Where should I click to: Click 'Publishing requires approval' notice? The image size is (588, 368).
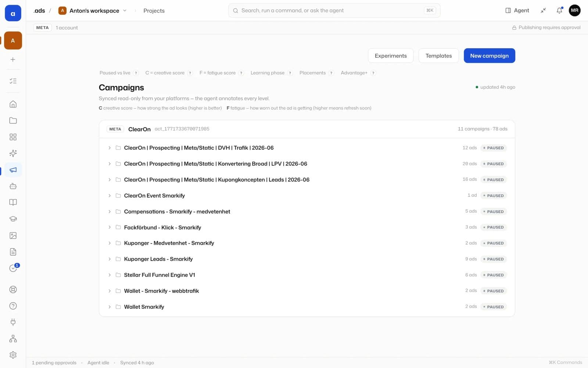click(546, 28)
